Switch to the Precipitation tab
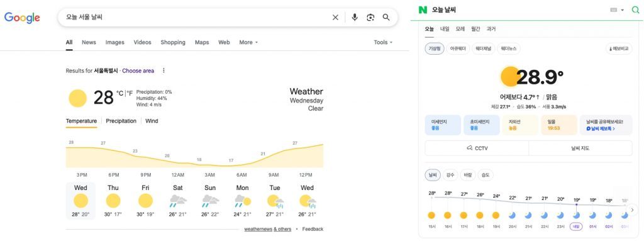The image size is (644, 241). click(121, 121)
